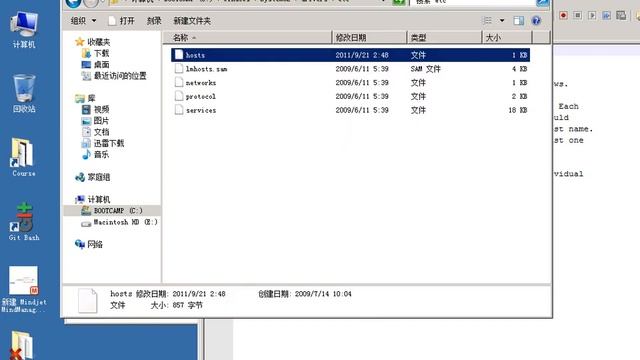The image size is (640, 360).
Task: Select the 新建 Mindjet MindManager desktop file
Action: (x=24, y=289)
